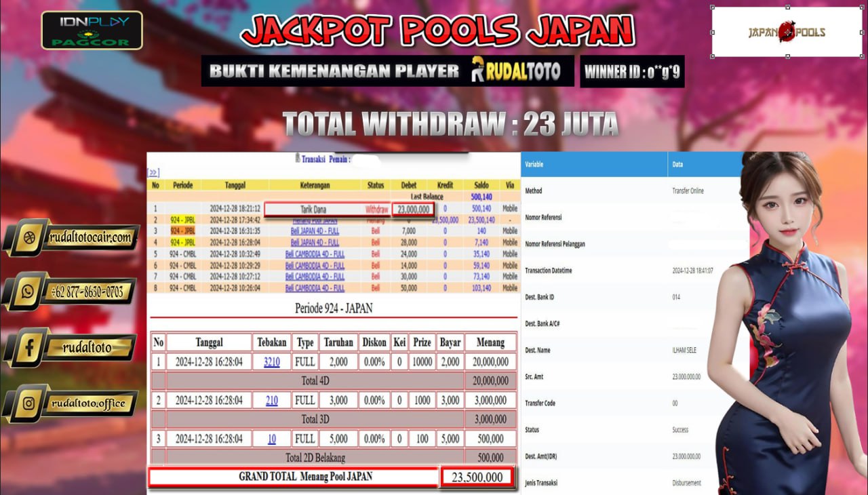Click the globe icon beside rudaltotocair.com
This screenshot has width=868, height=495.
point(28,237)
